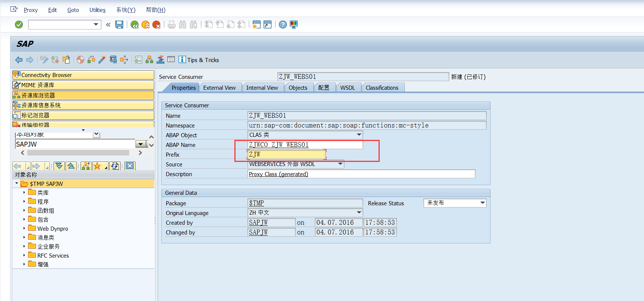
Task: Click the Customize Local Layout monitor icon
Action: tap(294, 25)
